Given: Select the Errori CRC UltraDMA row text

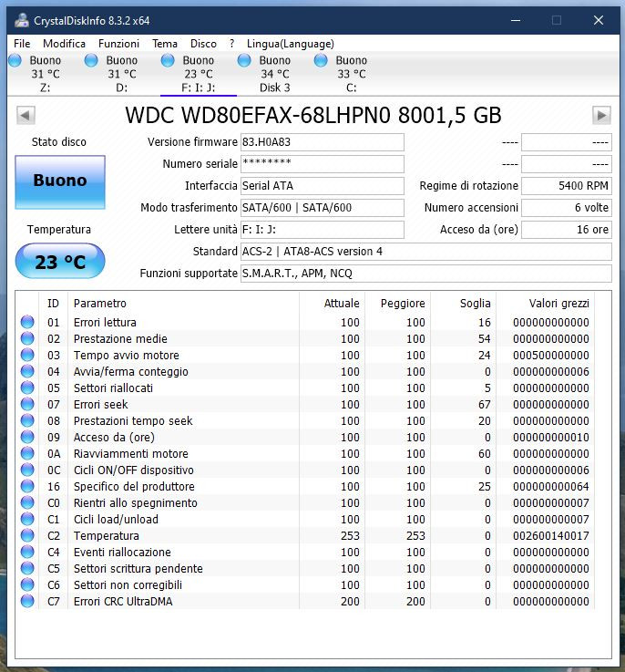Looking at the screenshot, I should 123,601.
